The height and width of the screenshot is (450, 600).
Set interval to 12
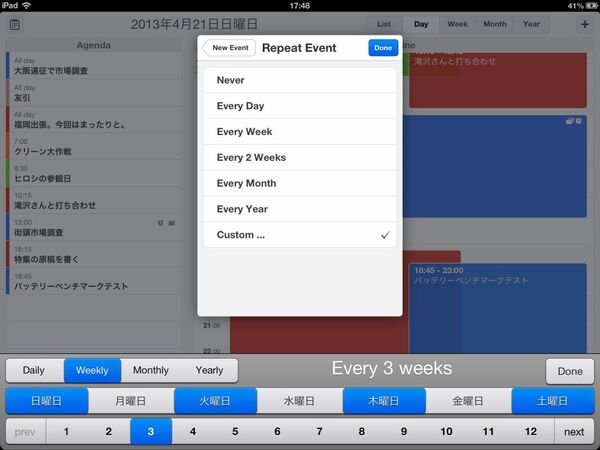(x=531, y=432)
